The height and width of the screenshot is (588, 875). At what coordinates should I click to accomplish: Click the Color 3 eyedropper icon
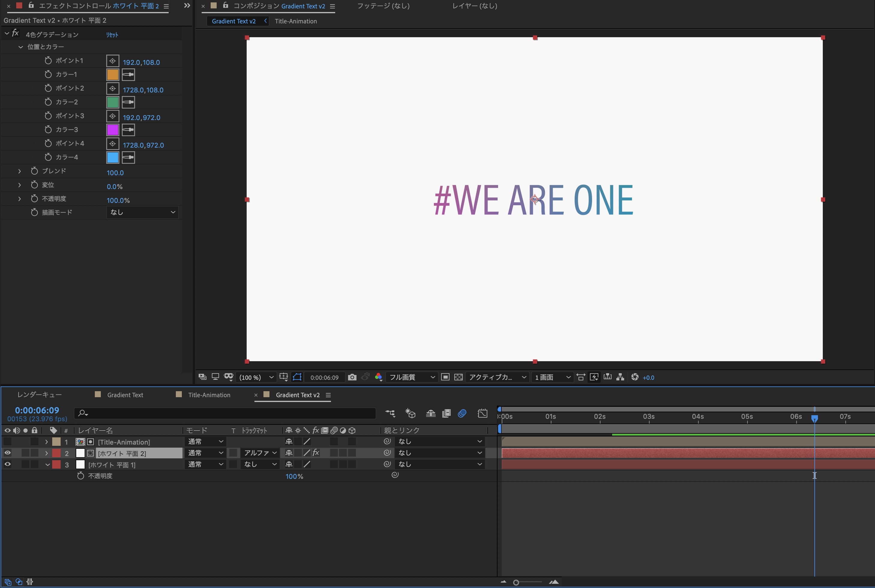(128, 130)
